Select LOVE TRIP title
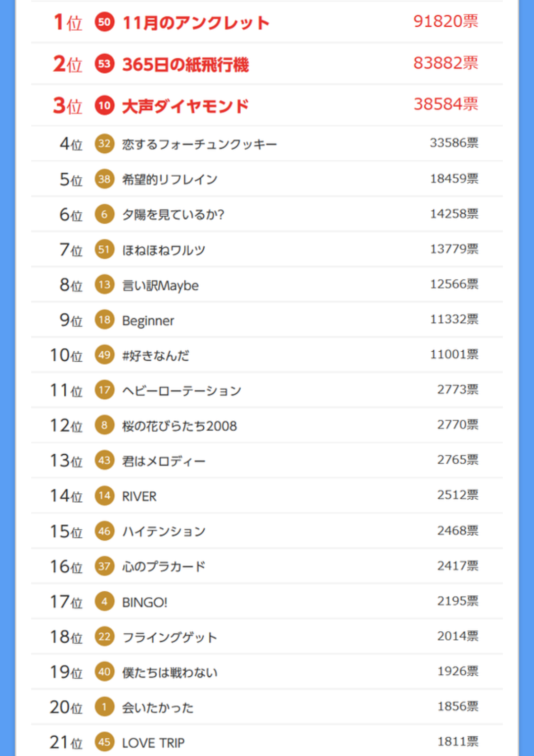 153,743
